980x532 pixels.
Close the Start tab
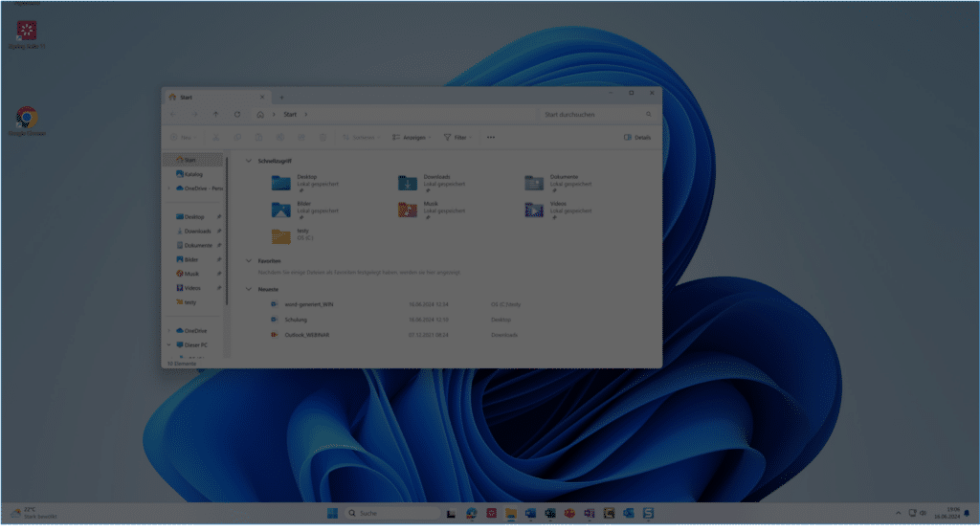[x=262, y=97]
